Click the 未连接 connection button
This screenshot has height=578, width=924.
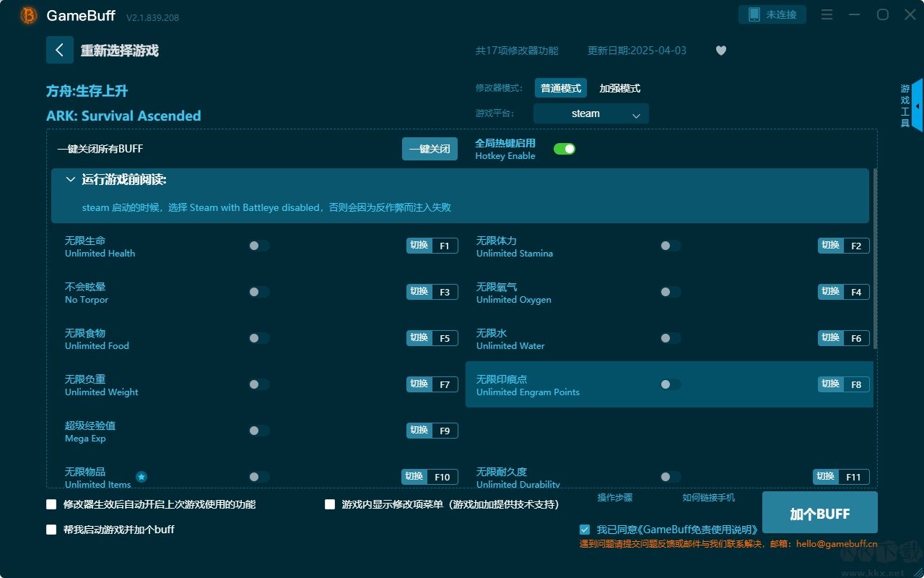pyautogui.click(x=772, y=14)
